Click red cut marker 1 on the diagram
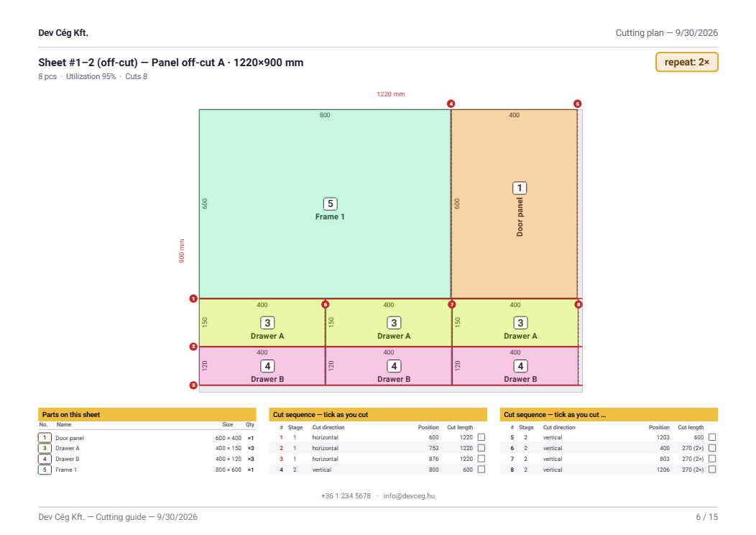 193,298
